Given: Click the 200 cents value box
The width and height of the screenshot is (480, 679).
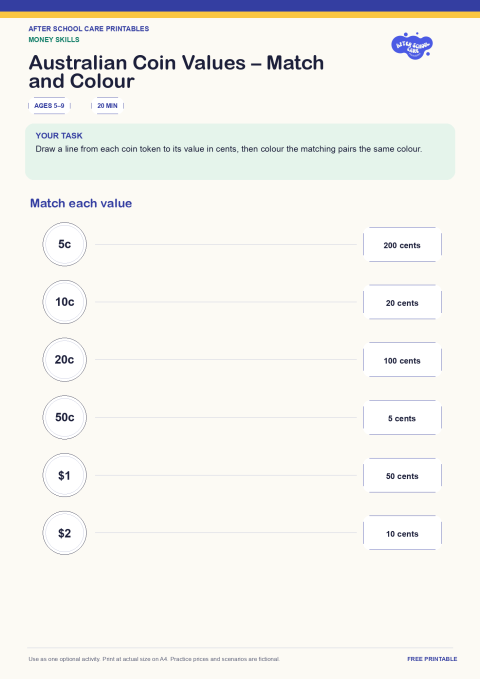Looking at the screenshot, I should (x=402, y=245).
